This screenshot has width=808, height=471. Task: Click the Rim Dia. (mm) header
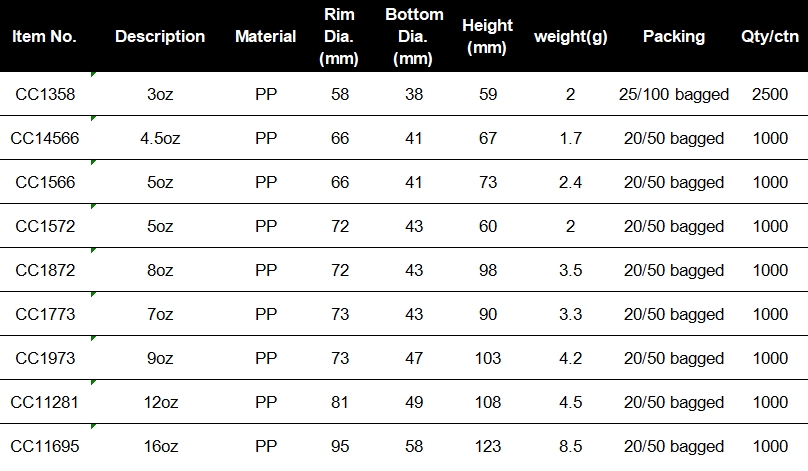pyautogui.click(x=339, y=37)
